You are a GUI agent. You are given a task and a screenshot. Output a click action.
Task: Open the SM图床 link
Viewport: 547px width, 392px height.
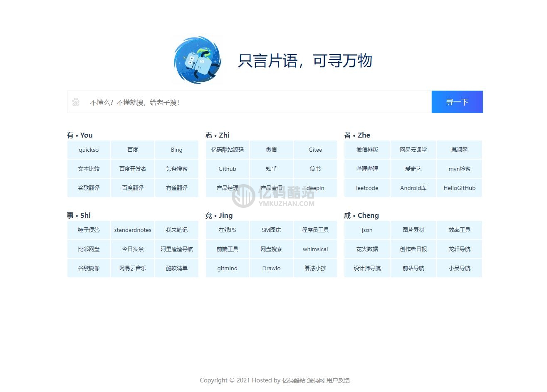pos(271,230)
